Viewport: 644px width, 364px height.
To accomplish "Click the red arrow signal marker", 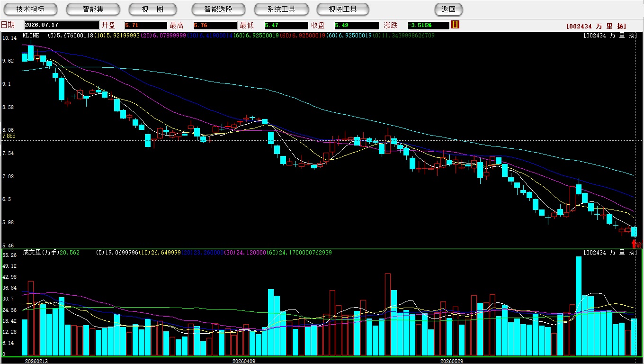I will click(x=635, y=243).
